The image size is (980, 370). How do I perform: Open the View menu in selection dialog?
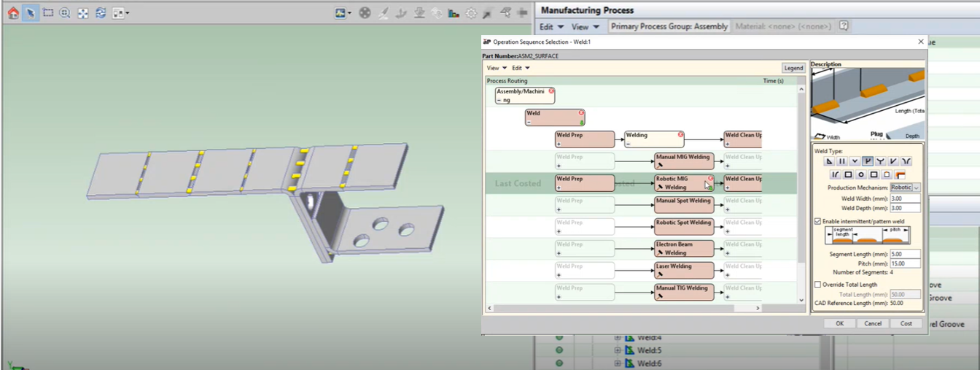[x=497, y=68]
